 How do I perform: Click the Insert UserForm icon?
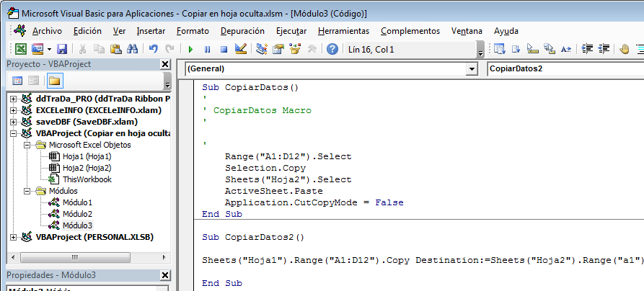tap(38, 49)
